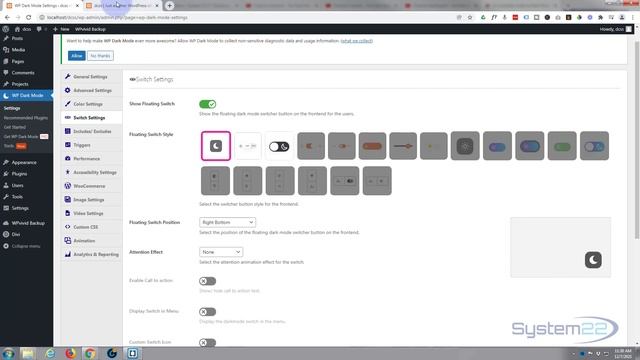Select the black-and-white toggle switch style
The height and width of the screenshot is (360, 640).
pyautogui.click(x=279, y=146)
